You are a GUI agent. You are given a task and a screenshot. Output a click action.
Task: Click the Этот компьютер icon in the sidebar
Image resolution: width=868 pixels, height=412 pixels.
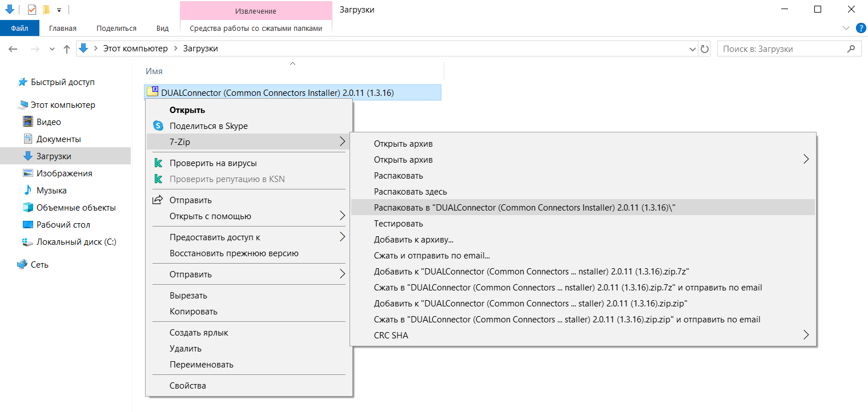tap(23, 105)
